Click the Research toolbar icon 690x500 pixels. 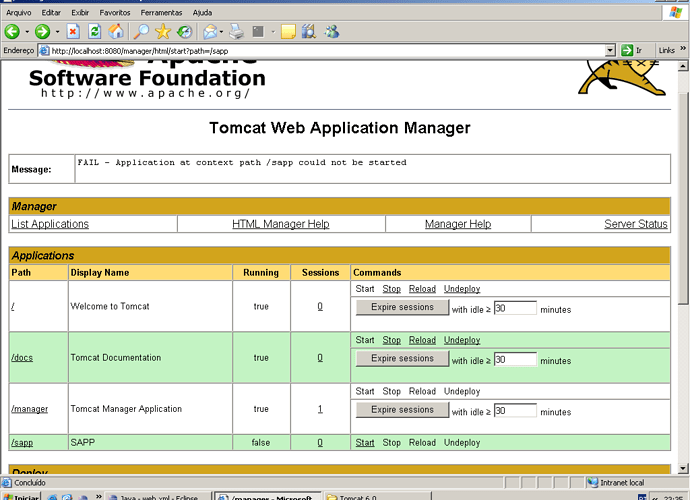coord(309,31)
